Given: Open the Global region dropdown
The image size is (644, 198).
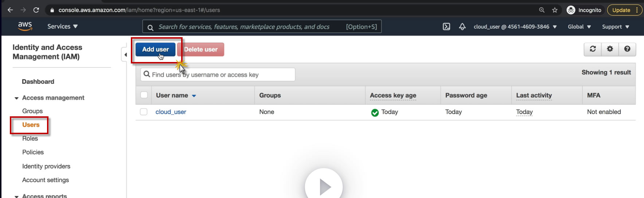Looking at the screenshot, I should 579,27.
